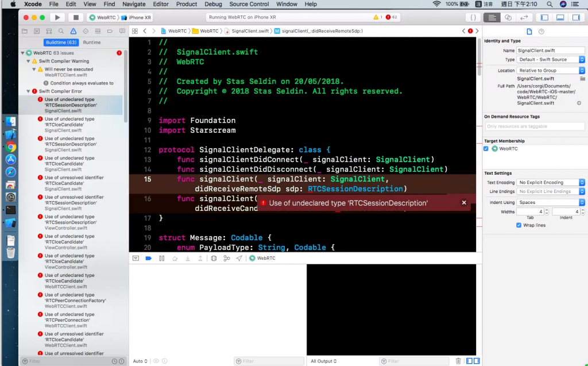Screen dimensions: 588x366
Task: Open Chrome from the Dock
Action: [x=11, y=147]
